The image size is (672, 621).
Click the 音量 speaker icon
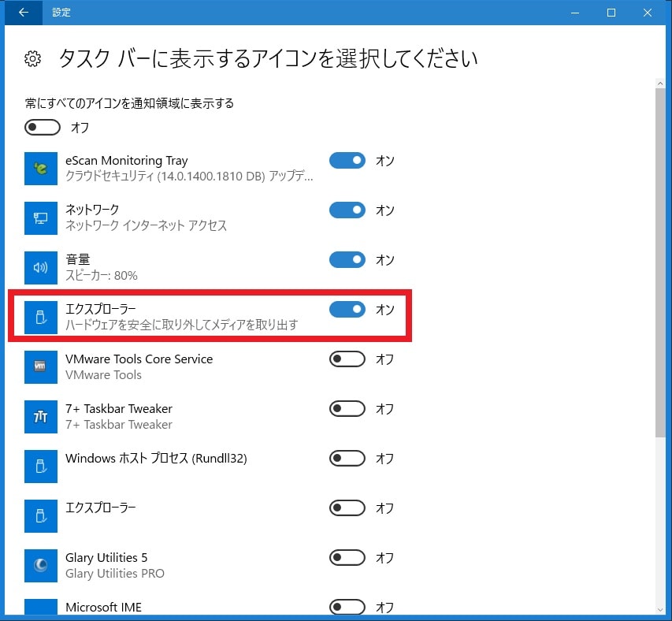[41, 268]
